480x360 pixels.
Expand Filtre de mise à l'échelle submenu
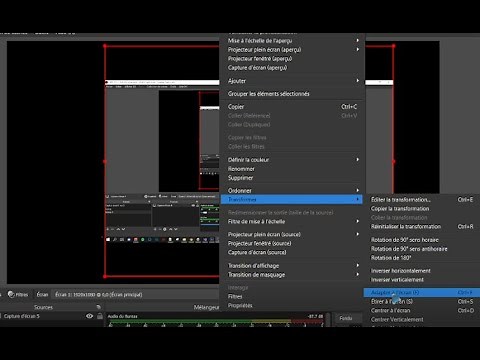pyautogui.click(x=292, y=221)
